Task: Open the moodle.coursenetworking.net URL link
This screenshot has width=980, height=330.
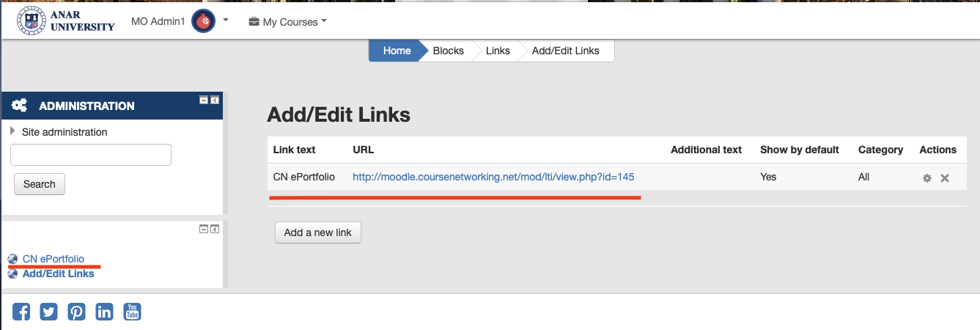Action: pos(493,177)
